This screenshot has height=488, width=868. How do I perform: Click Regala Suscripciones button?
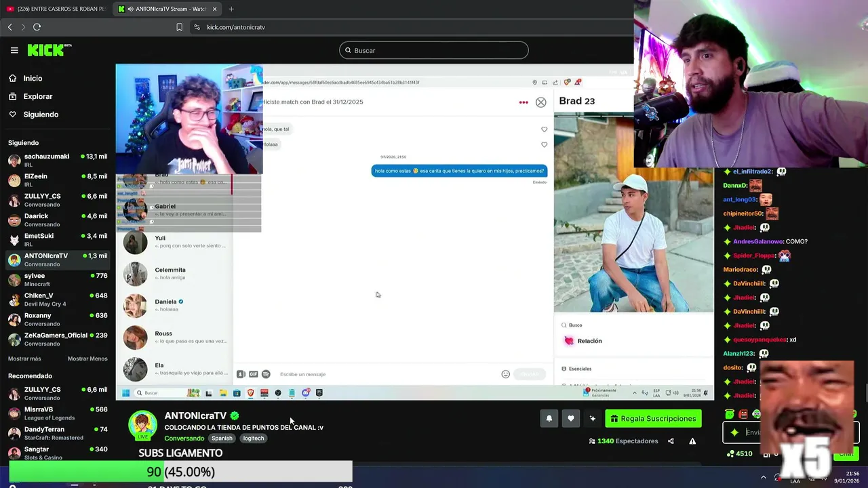pos(653,419)
